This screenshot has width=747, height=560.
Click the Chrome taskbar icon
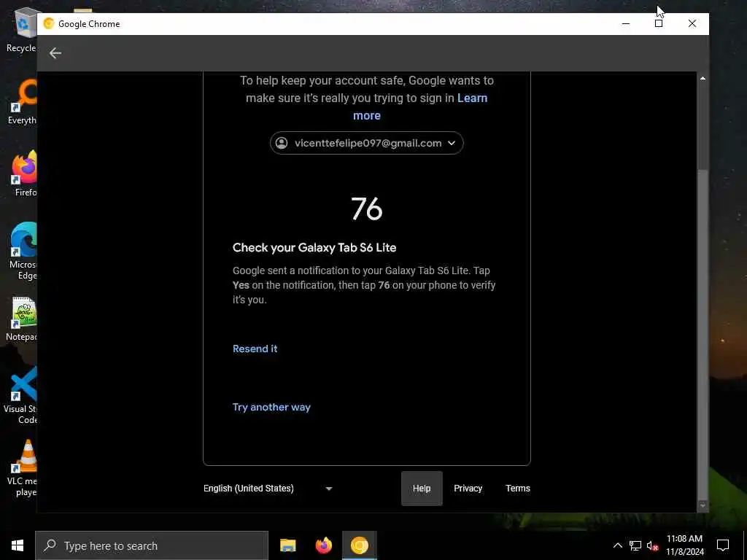[360, 545]
